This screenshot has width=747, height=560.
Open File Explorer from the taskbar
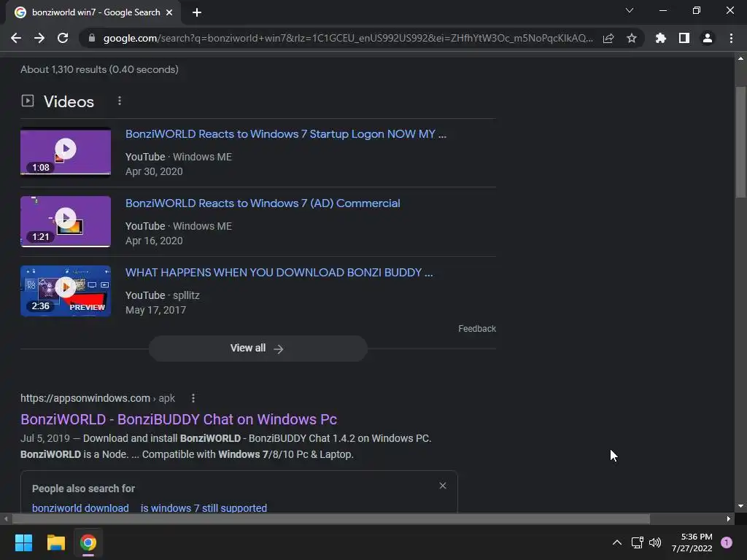tap(55, 542)
